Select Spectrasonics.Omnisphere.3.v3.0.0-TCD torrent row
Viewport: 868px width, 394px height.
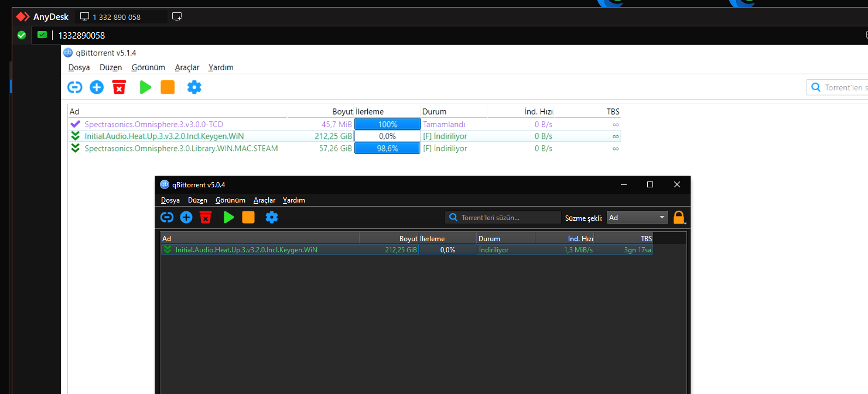(153, 124)
